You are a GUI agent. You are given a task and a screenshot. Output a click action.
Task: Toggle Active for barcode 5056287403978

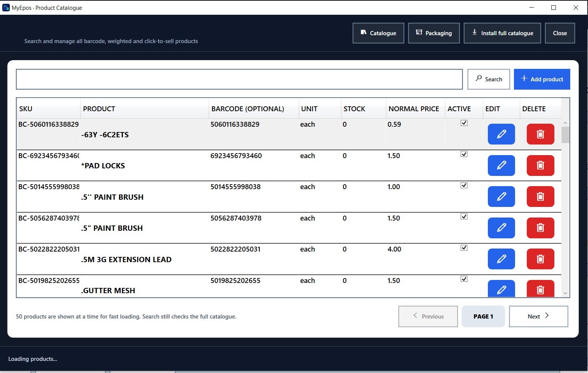tap(464, 216)
